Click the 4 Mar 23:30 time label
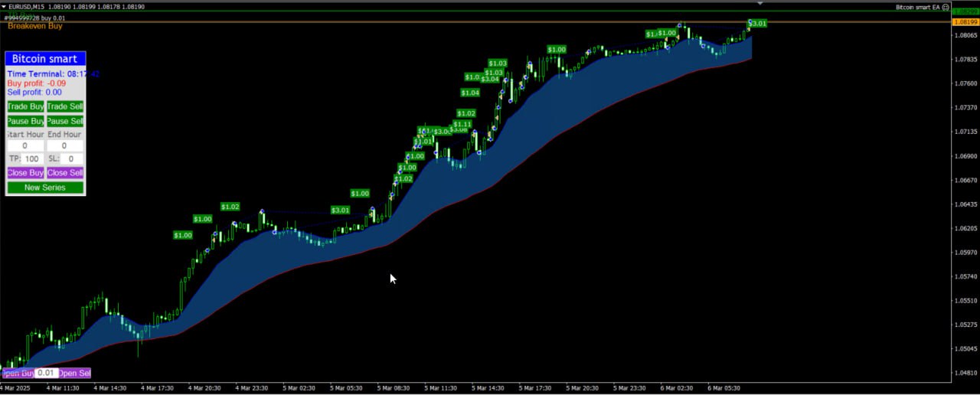 tap(253, 388)
